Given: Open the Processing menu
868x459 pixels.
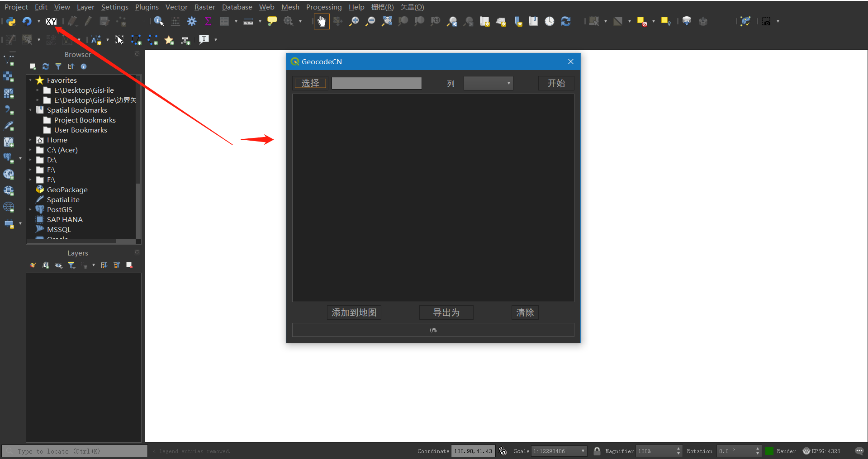Looking at the screenshot, I should (x=323, y=7).
